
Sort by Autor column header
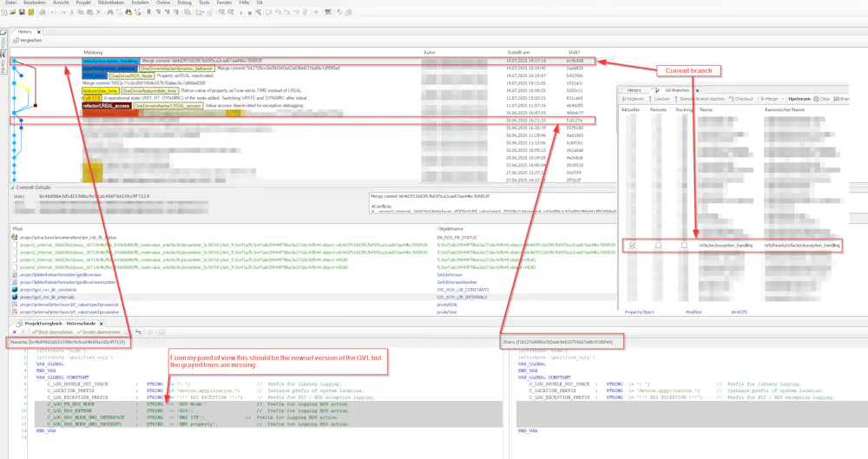tap(430, 52)
